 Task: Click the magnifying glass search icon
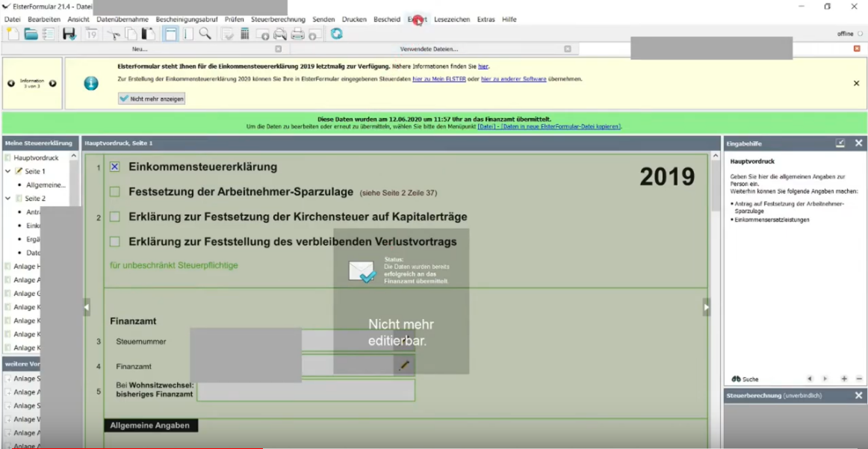[x=205, y=33]
